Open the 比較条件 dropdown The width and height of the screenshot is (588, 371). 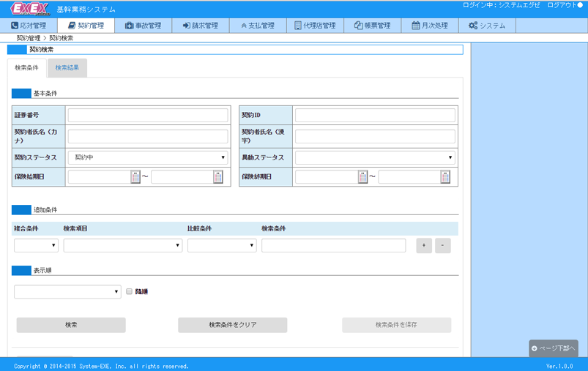[221, 246]
